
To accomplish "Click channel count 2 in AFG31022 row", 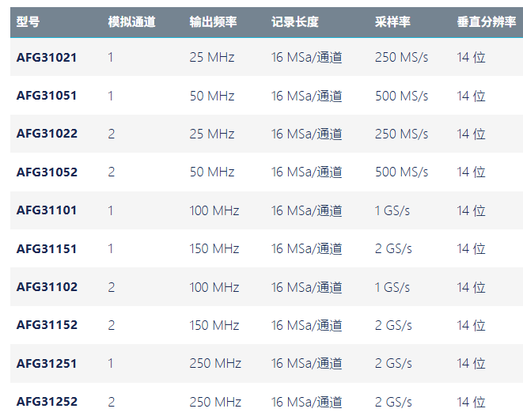I will click(x=112, y=134).
